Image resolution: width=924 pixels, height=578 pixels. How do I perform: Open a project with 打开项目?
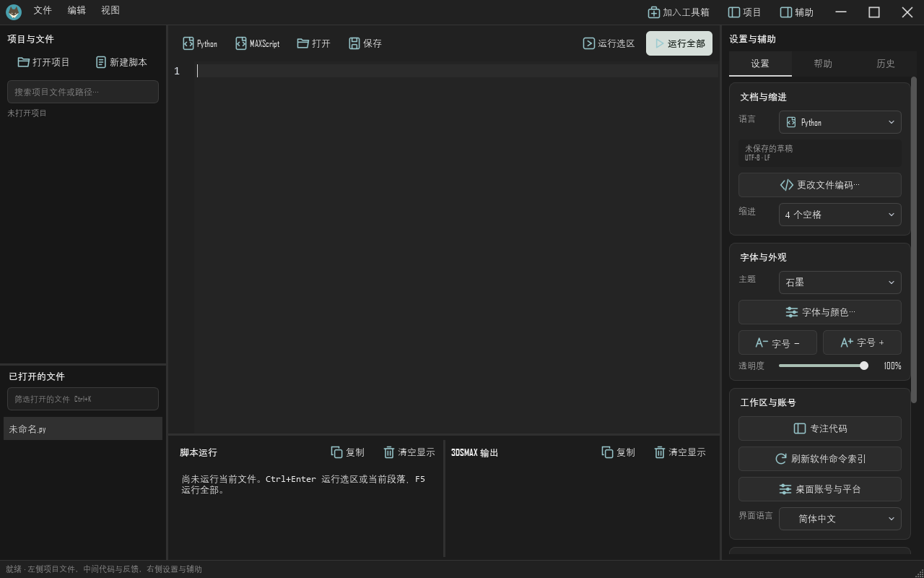pyautogui.click(x=43, y=62)
